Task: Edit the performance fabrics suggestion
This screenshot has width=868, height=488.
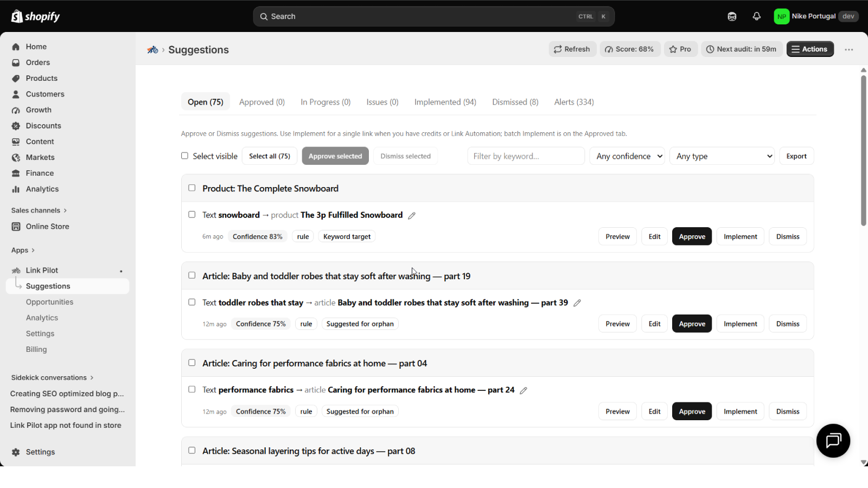Action: point(654,412)
